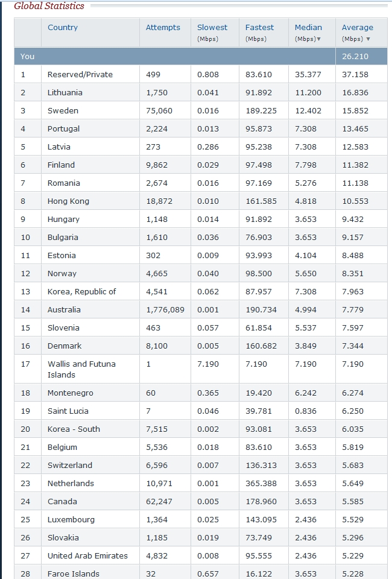Click the sort arrow beside Median (Mbps)
The height and width of the screenshot is (579, 392).
tap(318, 39)
